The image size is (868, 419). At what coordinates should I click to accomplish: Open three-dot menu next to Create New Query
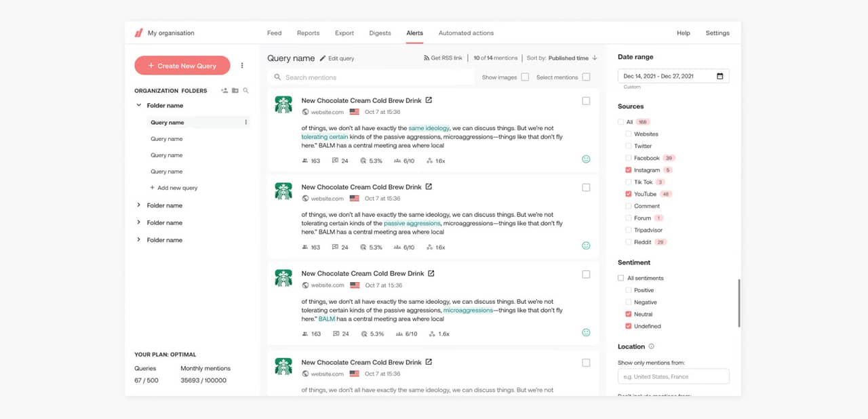coord(242,66)
